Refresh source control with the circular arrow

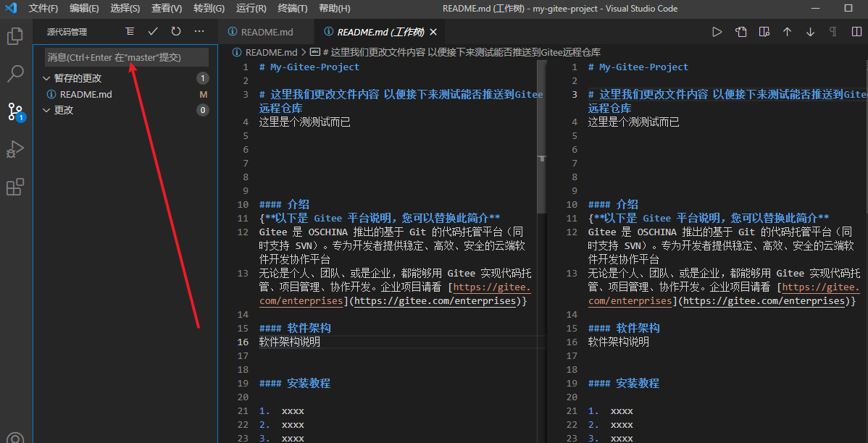pos(176,32)
